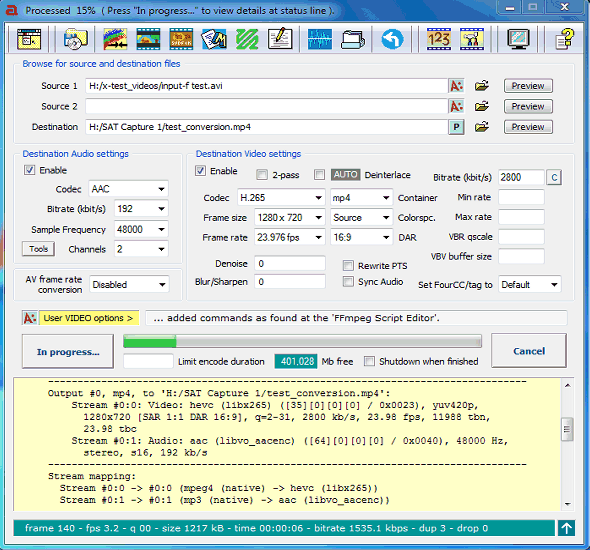590x550 pixels.
Task: Click Preview button for Destination file
Action: (x=528, y=127)
